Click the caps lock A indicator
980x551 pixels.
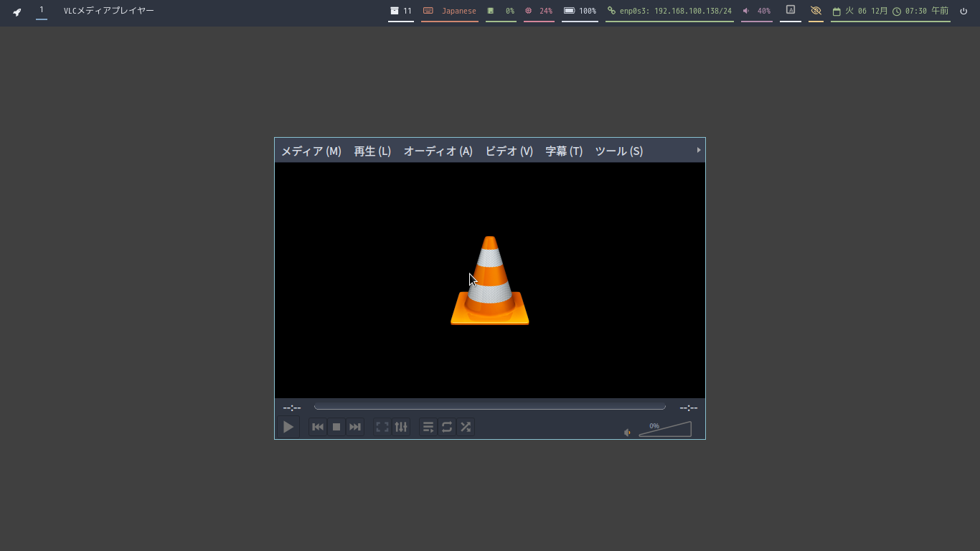[x=791, y=10]
